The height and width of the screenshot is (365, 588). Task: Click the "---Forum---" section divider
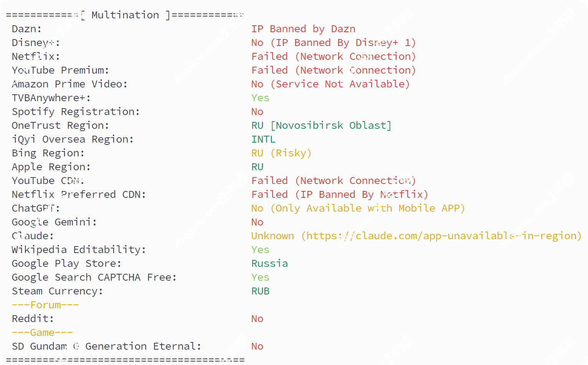(x=45, y=305)
